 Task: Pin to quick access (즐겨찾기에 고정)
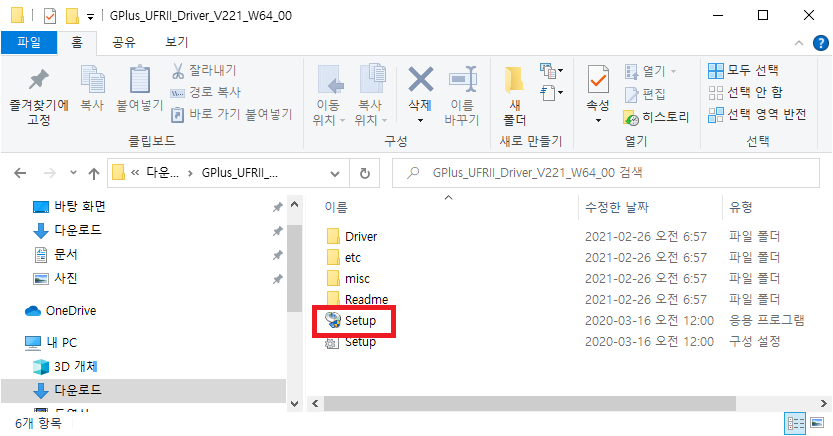[x=39, y=96]
